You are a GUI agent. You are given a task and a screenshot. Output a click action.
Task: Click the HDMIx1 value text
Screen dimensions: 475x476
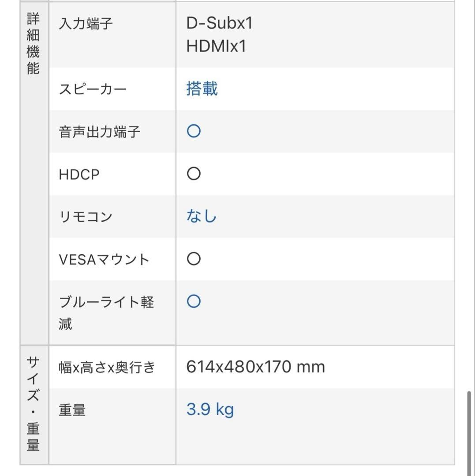tap(216, 46)
